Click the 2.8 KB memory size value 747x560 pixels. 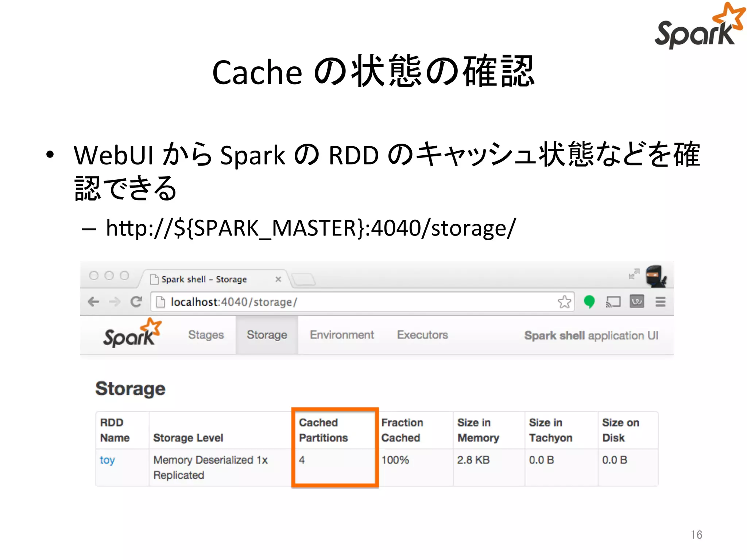tap(473, 460)
